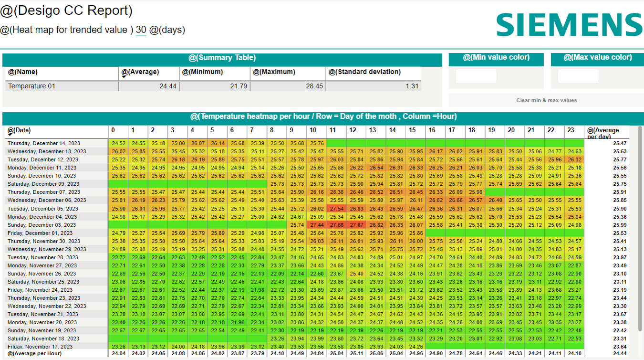Click the sort arrow under Average header
The image size is (644, 360).
124,76
